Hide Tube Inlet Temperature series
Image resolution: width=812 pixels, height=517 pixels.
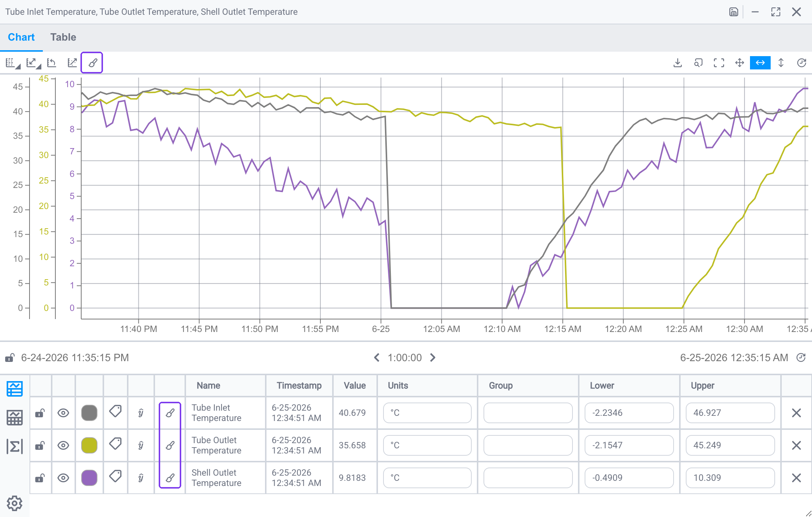click(x=63, y=413)
